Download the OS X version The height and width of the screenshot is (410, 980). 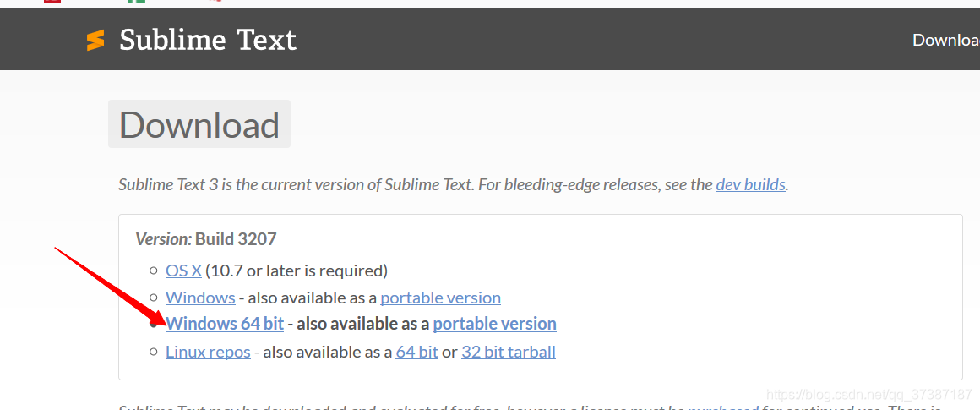[x=184, y=271]
